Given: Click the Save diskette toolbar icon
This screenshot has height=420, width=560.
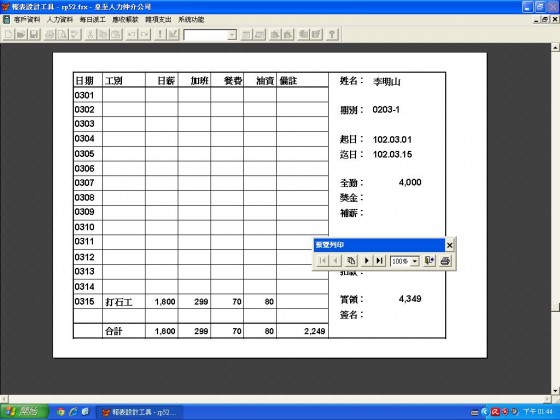Looking at the screenshot, I should pyautogui.click(x=34, y=35).
